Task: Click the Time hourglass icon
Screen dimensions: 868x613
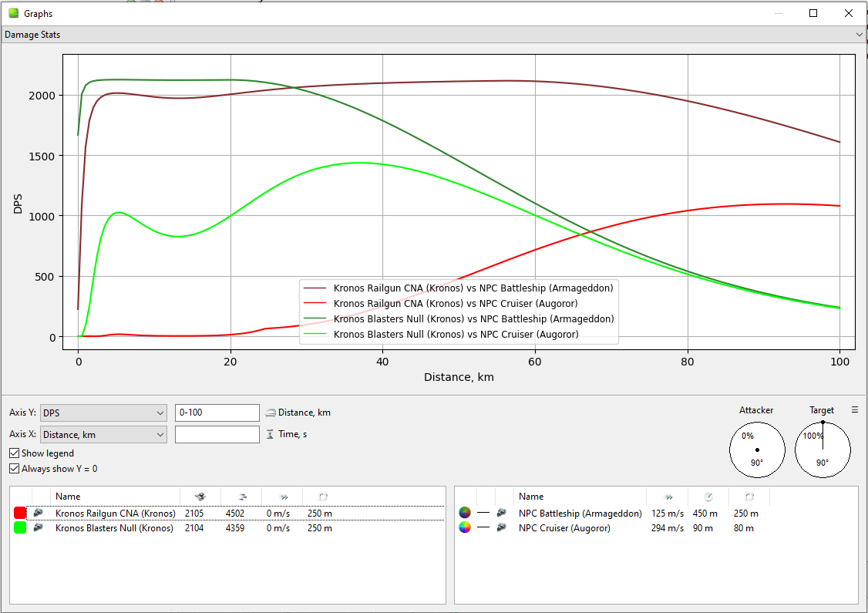Action: tap(270, 434)
